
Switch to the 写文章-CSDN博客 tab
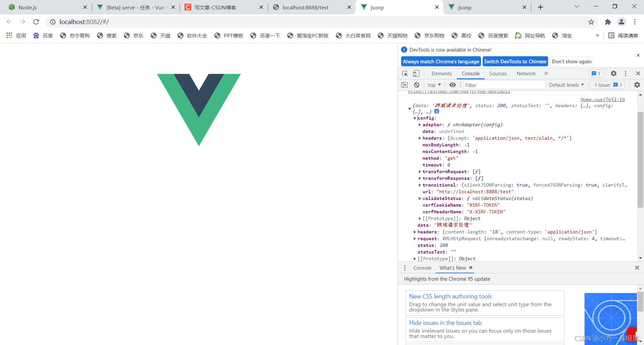[x=224, y=7]
